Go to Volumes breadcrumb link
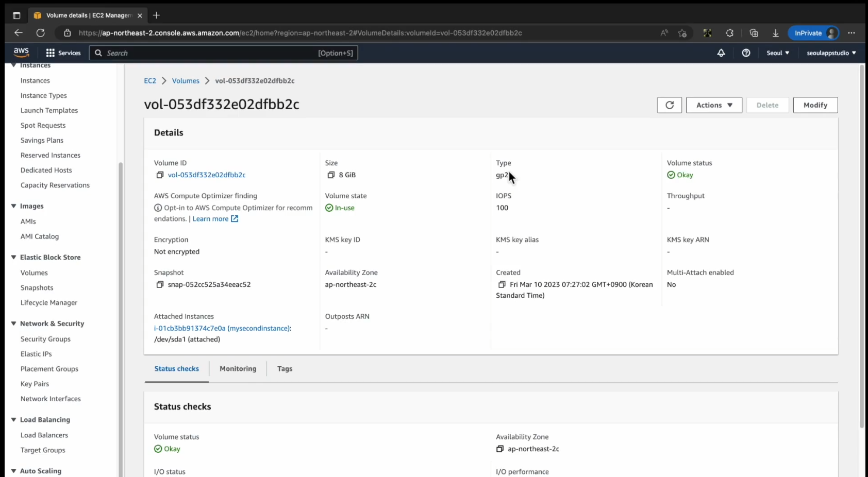Viewport: 868px width, 477px height. (186, 81)
